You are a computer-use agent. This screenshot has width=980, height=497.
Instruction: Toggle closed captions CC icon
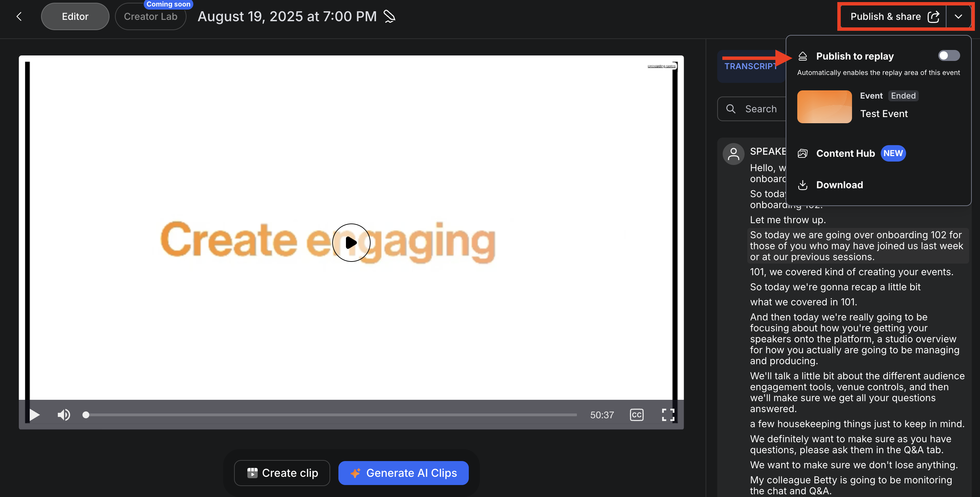point(636,415)
